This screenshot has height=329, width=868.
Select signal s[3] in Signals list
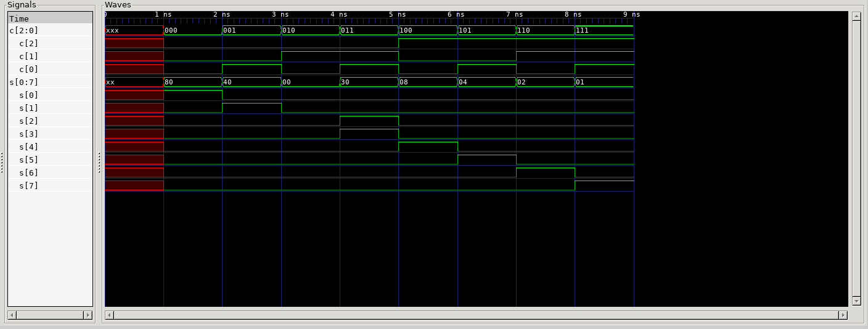[50, 134]
